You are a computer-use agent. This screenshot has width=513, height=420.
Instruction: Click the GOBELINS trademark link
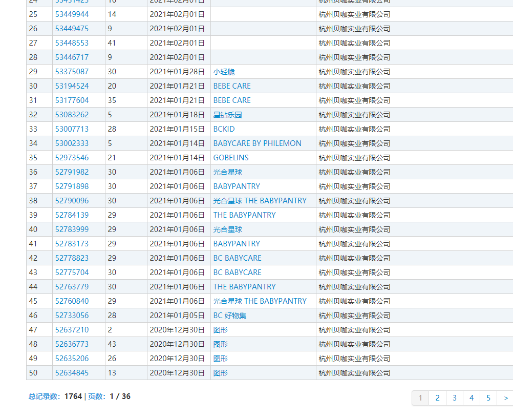pyautogui.click(x=231, y=158)
